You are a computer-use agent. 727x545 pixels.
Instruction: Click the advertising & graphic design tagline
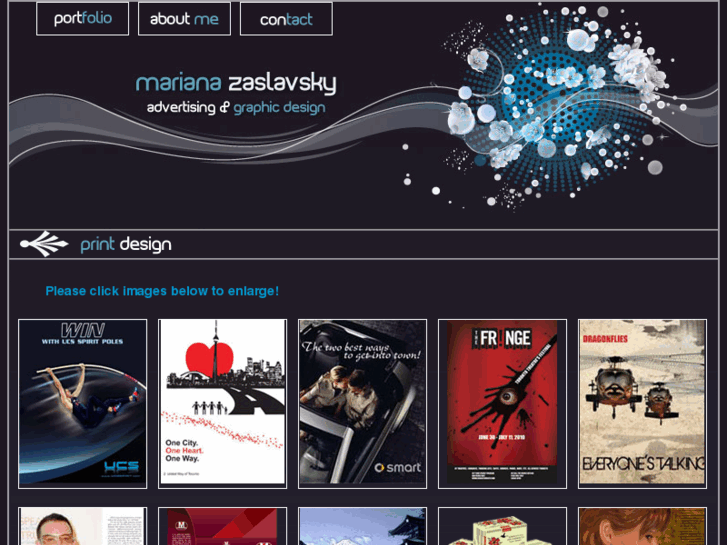coord(236,108)
